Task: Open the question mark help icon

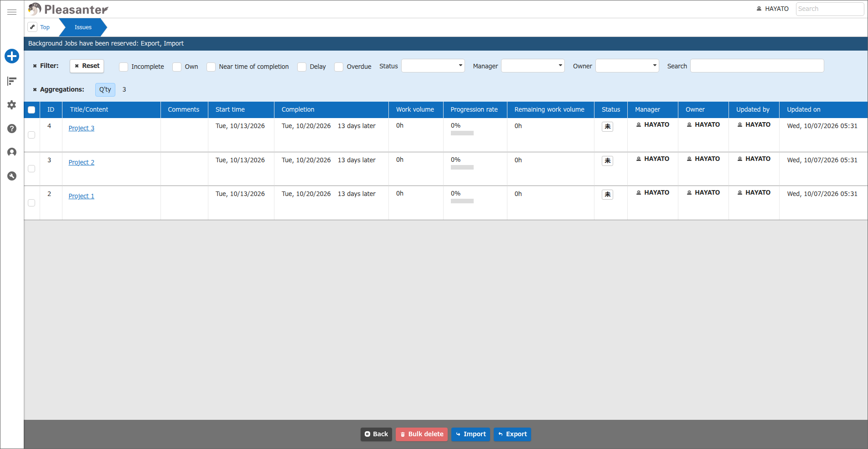Action: [x=12, y=129]
